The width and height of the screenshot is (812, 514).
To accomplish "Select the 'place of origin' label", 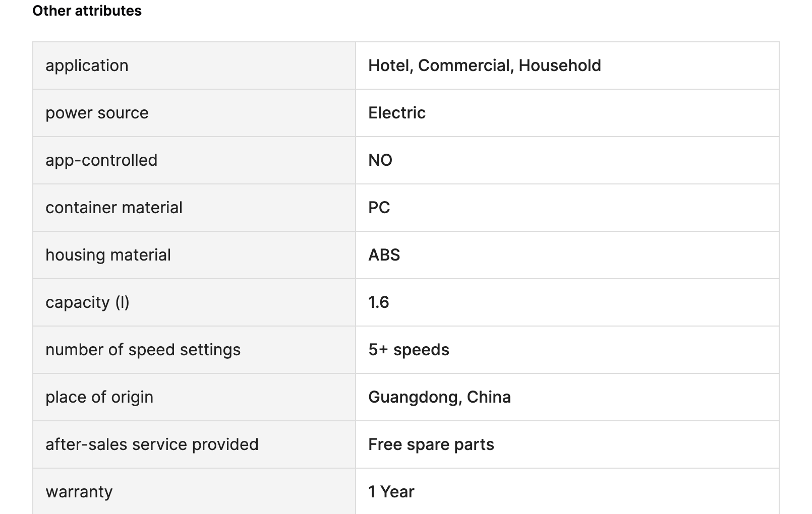I will (99, 397).
